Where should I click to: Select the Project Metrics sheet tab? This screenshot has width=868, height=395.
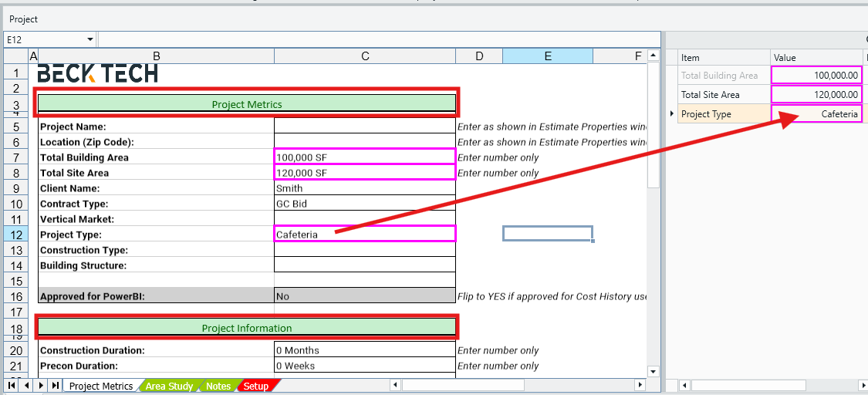click(101, 386)
